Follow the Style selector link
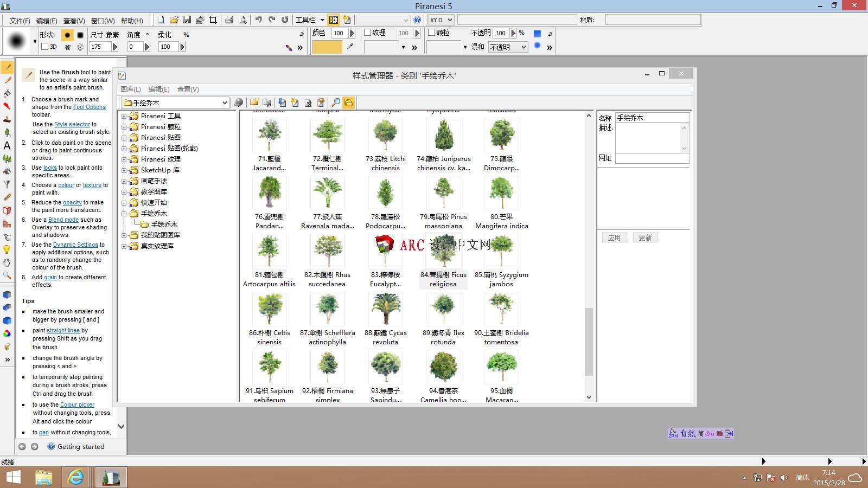This screenshot has width=868, height=488. 72,124
